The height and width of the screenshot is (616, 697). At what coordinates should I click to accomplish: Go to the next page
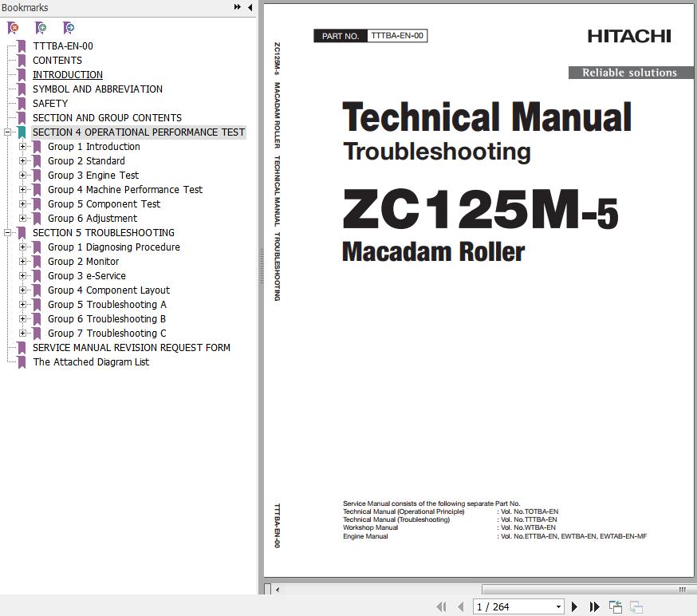pyautogui.click(x=574, y=606)
